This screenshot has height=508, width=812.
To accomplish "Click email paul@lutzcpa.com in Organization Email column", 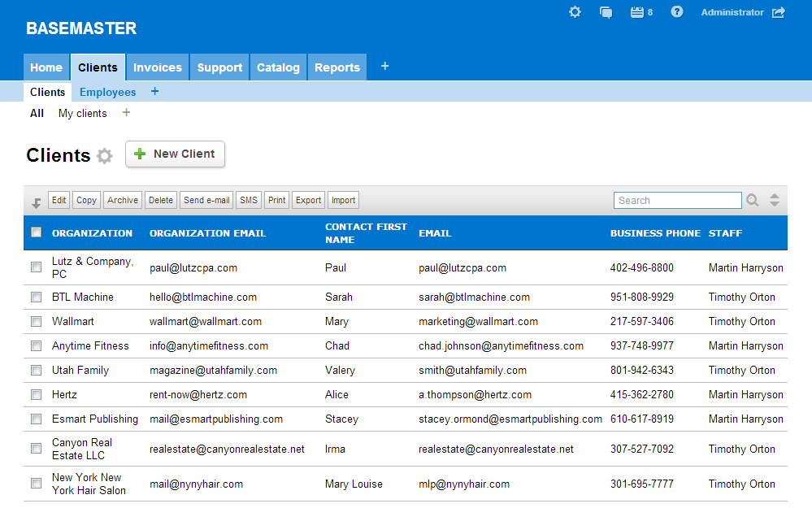I will coord(193,267).
